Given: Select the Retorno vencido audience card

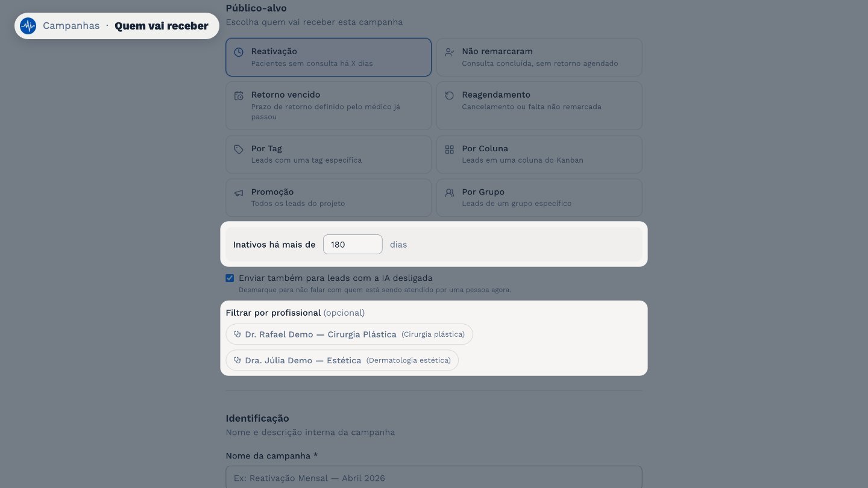Looking at the screenshot, I should coord(329,105).
